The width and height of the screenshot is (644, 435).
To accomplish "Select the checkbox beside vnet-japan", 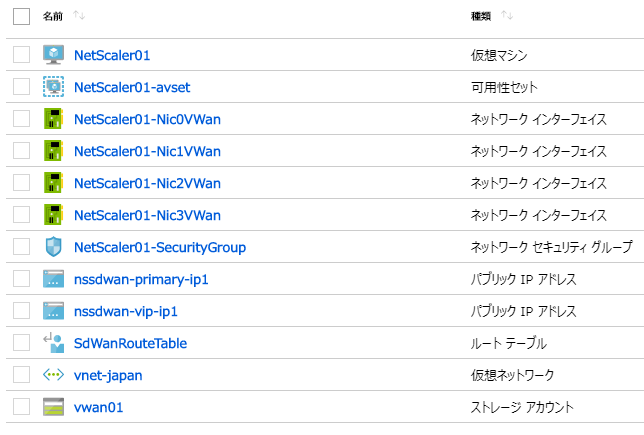I will coord(21,375).
